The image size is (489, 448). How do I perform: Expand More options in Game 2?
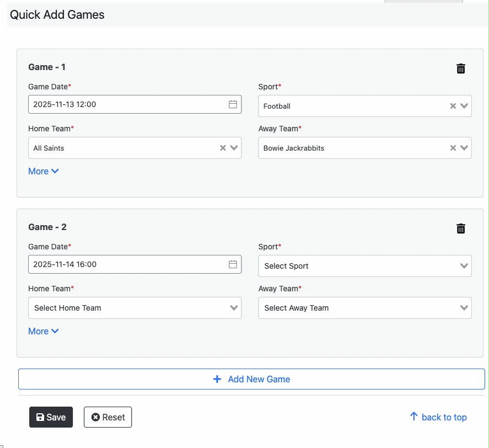[x=44, y=331]
